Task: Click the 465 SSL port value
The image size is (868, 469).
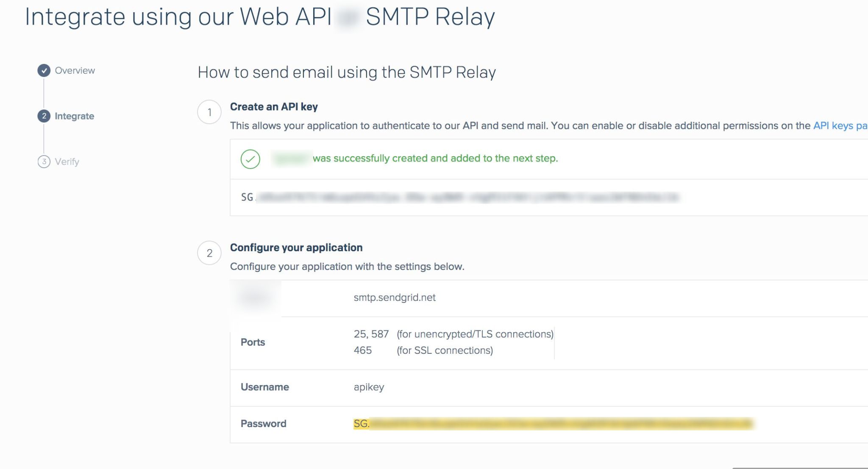Action: [x=363, y=350]
